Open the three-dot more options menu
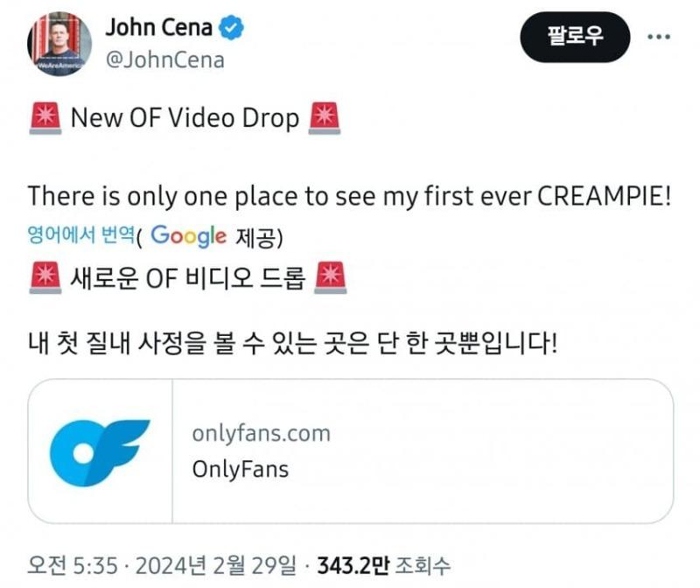 pos(659,37)
